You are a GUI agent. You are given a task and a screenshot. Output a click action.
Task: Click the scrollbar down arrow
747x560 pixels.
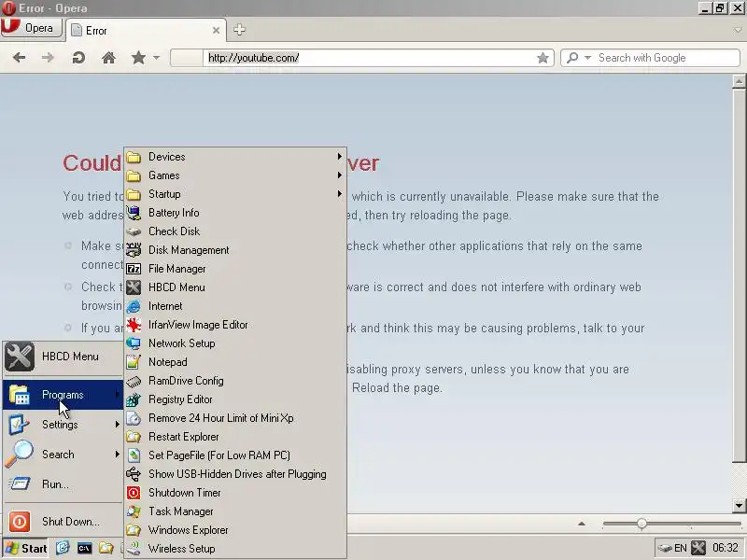click(739, 506)
